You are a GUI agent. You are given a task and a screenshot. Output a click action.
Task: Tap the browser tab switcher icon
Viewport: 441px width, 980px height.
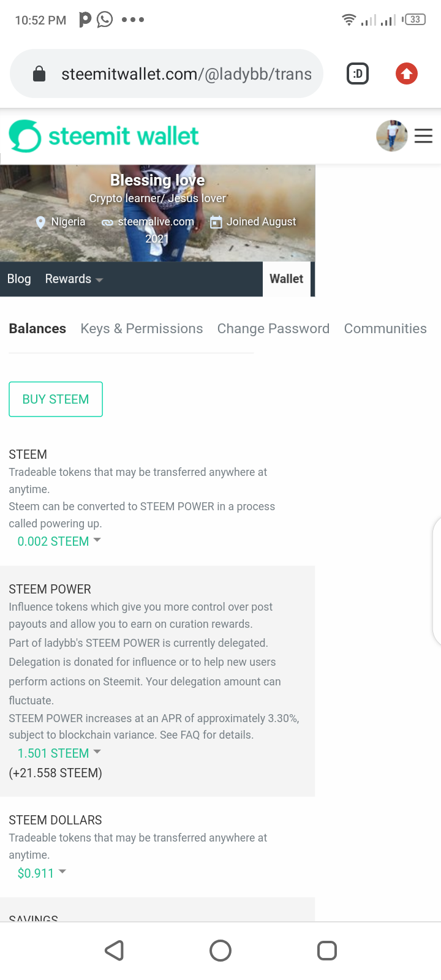tap(358, 74)
